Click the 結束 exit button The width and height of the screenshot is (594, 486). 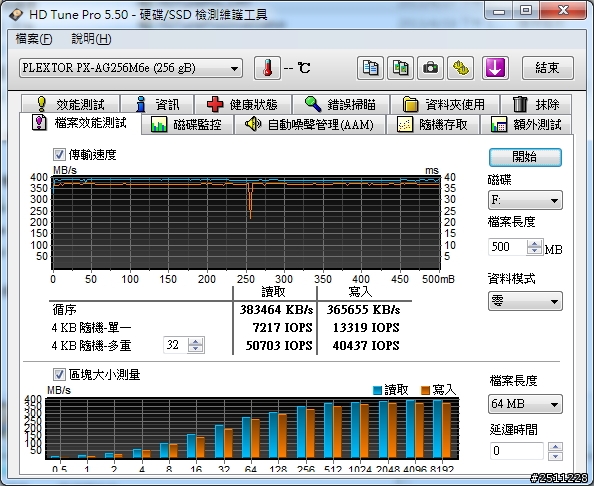coord(547,68)
